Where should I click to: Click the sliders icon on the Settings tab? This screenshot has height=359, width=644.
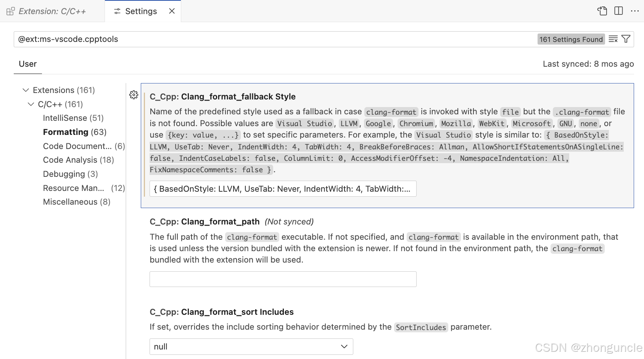click(117, 11)
